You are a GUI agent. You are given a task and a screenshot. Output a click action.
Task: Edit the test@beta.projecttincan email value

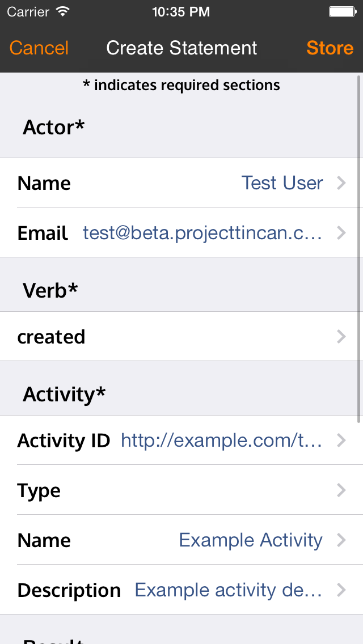[x=202, y=233]
